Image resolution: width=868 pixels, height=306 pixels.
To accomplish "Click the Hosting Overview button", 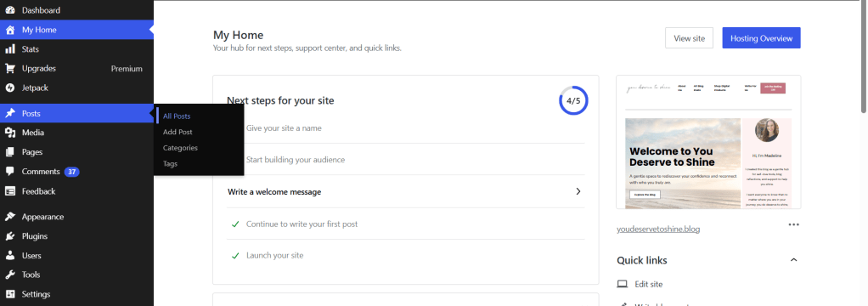I will point(761,38).
